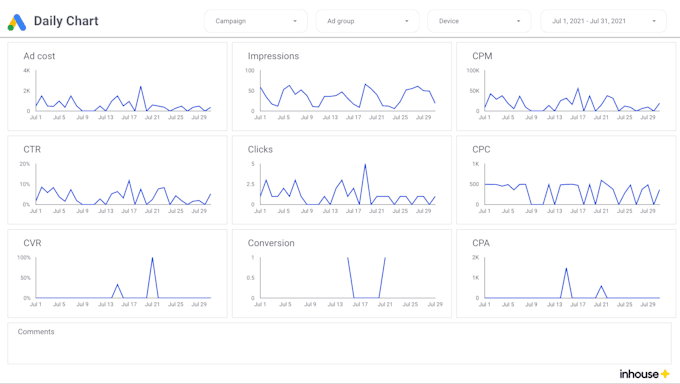Select the CPM line chart

(x=566, y=86)
